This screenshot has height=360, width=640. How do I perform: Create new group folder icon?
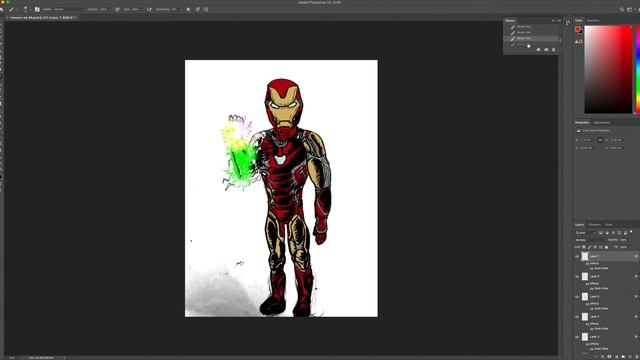pyautogui.click(x=623, y=356)
